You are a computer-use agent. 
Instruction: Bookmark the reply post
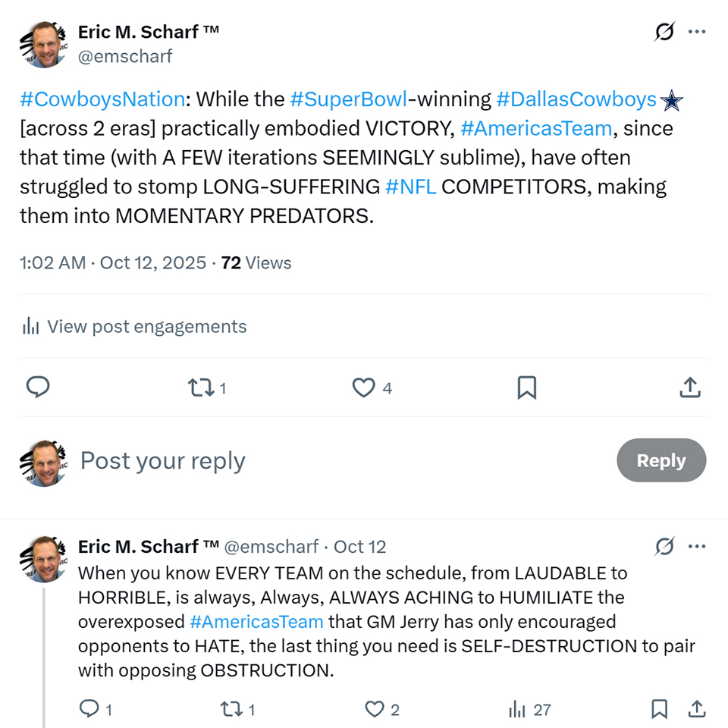coord(659,709)
